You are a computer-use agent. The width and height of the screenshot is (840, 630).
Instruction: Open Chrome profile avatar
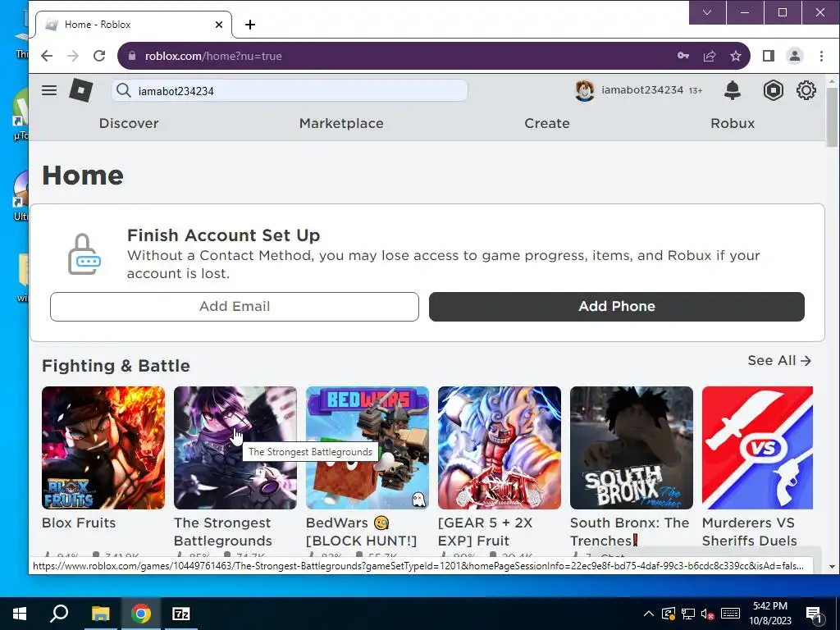tap(794, 56)
